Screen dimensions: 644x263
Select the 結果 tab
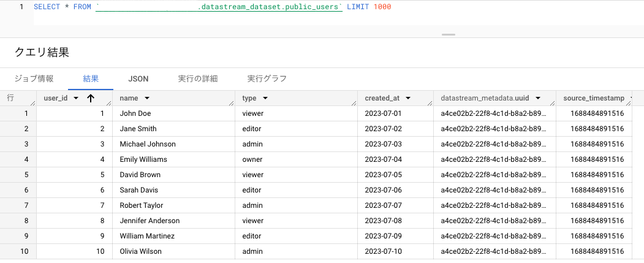[x=91, y=79]
